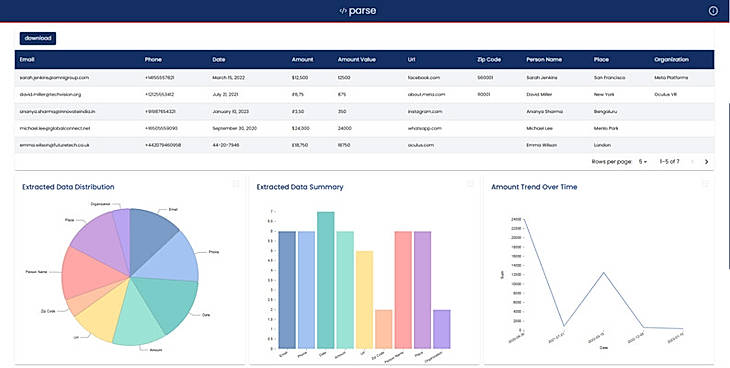Open Extracted Data Summary chart options icon
The image size is (730, 368).
470,184
